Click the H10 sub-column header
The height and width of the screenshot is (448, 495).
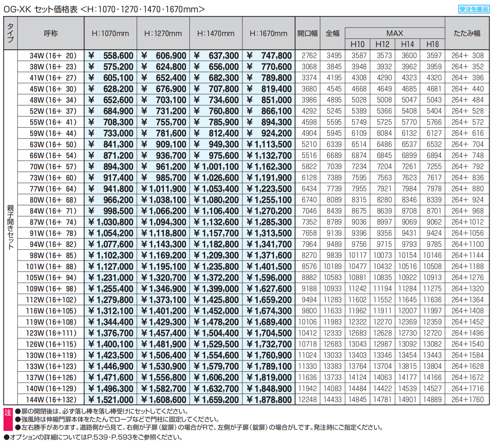(358, 44)
